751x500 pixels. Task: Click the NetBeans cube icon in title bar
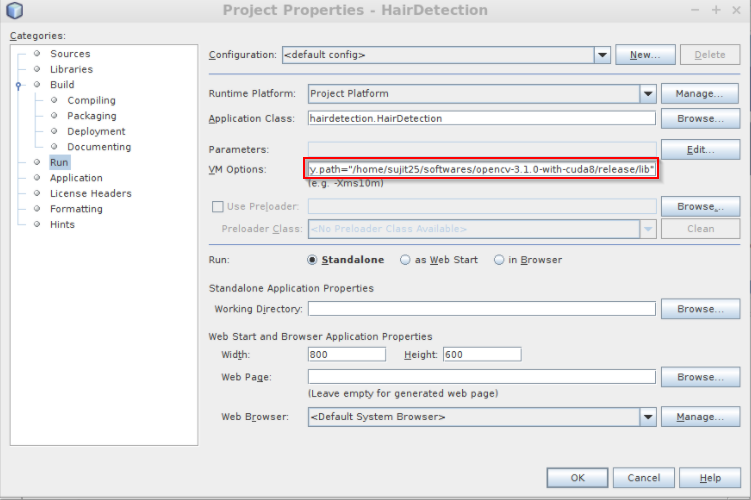coord(14,10)
